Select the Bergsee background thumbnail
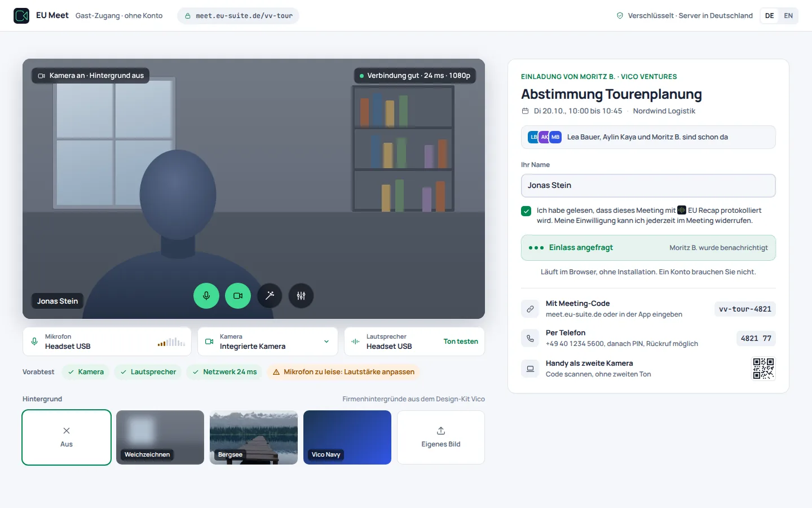Image resolution: width=812 pixels, height=508 pixels. pos(254,437)
